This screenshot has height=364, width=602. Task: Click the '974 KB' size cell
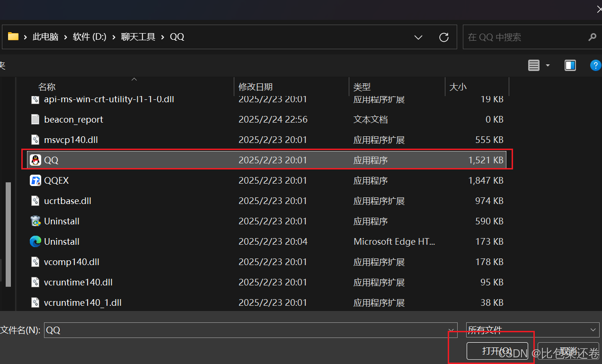coord(489,201)
